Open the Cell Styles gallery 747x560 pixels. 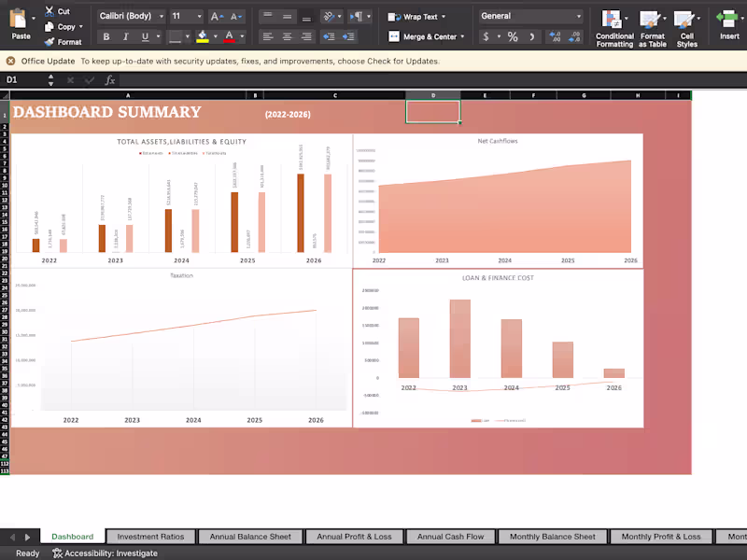pyautogui.click(x=687, y=28)
